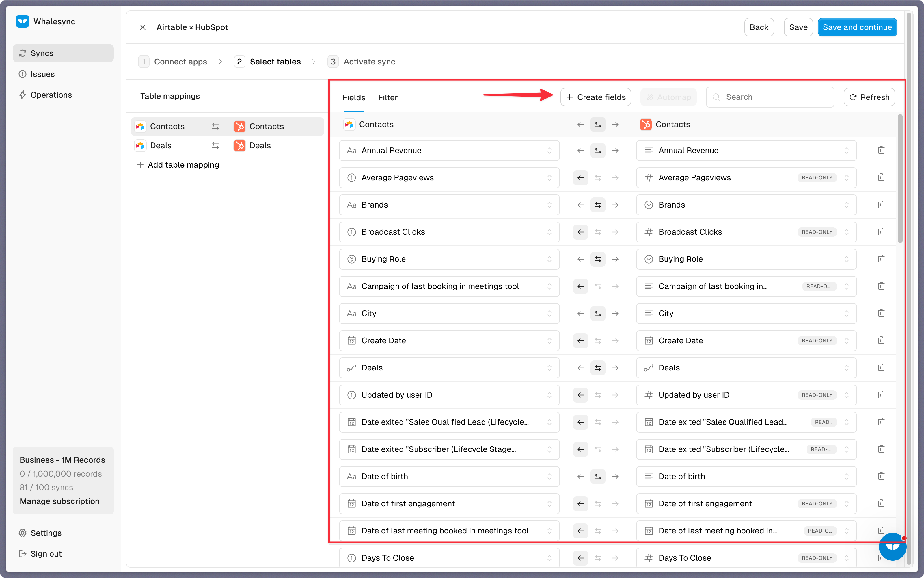Image resolution: width=924 pixels, height=578 pixels.
Task: Click the sync direction icon for Deals table mapping
Action: pyautogui.click(x=215, y=146)
